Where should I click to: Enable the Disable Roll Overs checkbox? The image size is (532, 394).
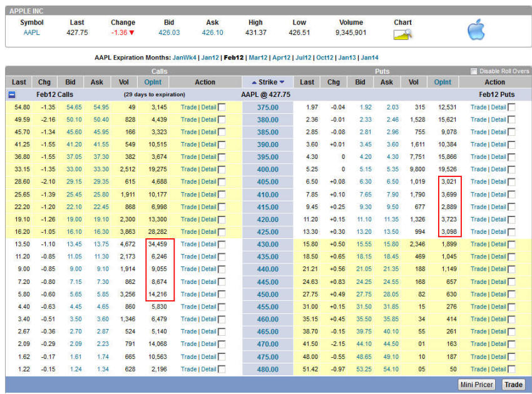(474, 71)
